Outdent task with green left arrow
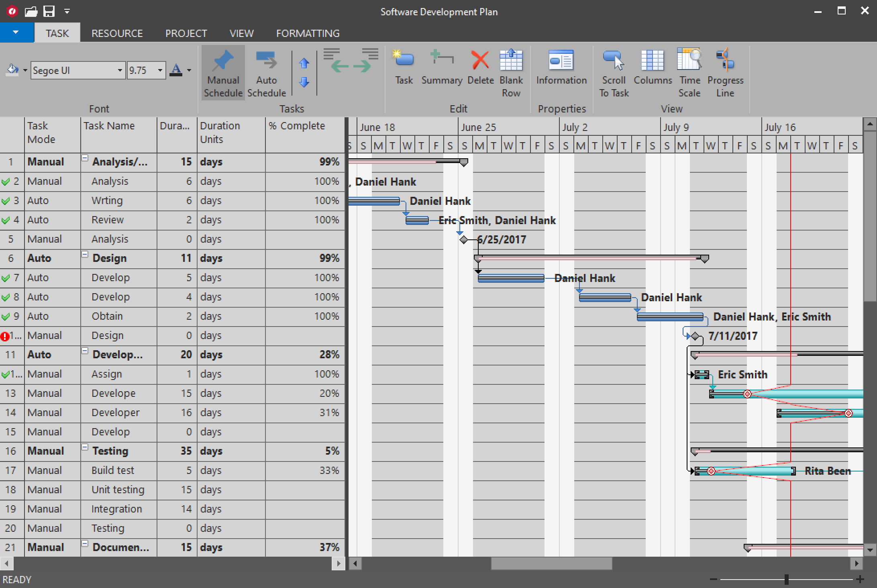This screenshot has width=877, height=588. point(340,65)
